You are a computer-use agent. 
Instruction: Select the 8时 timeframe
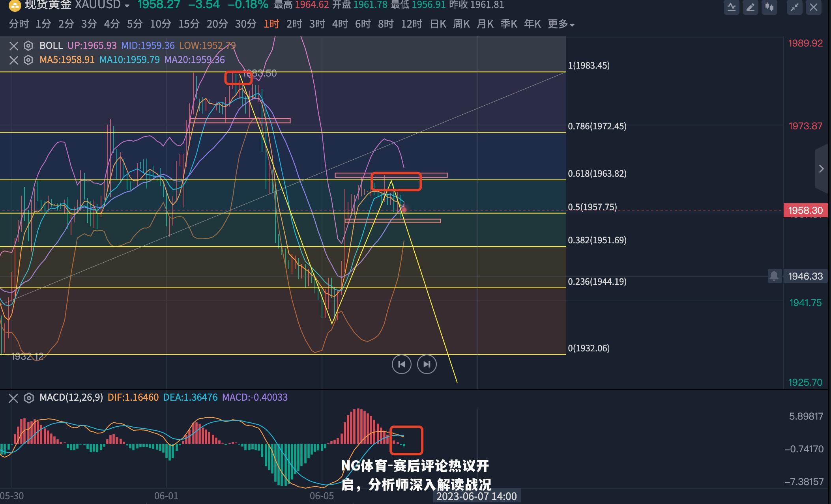click(386, 24)
